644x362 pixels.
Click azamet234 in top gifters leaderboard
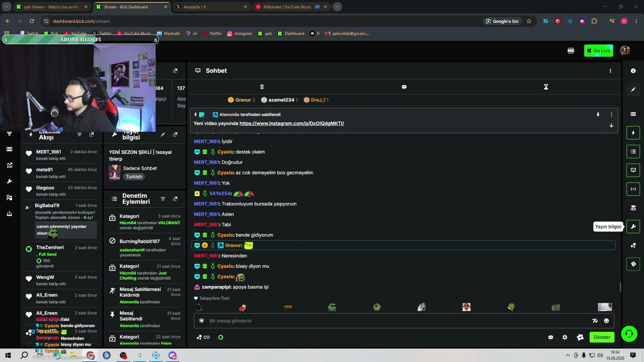281,100
